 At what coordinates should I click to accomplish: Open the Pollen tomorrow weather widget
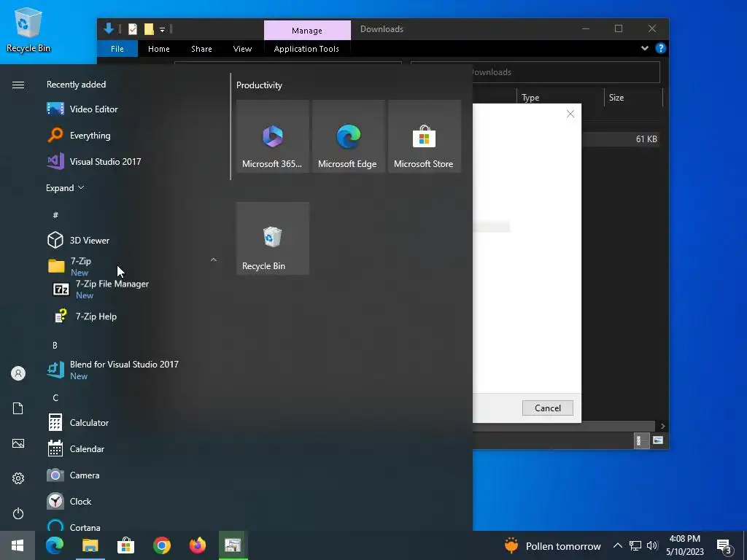(x=553, y=545)
